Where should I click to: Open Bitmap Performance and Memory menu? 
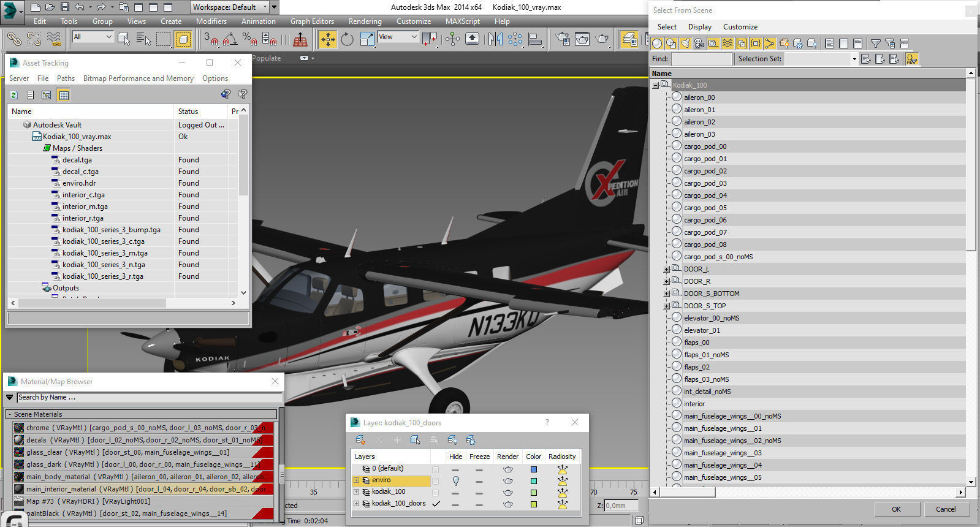[x=139, y=78]
